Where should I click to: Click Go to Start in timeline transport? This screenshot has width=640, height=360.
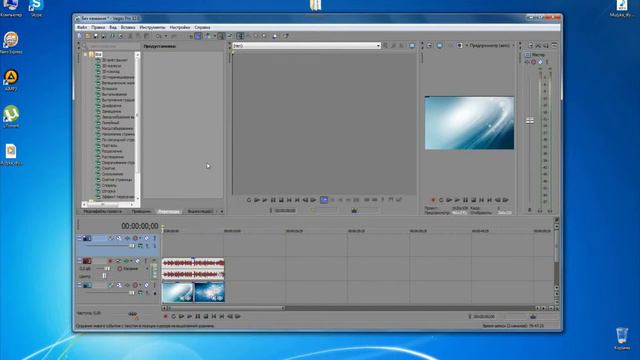214,316
